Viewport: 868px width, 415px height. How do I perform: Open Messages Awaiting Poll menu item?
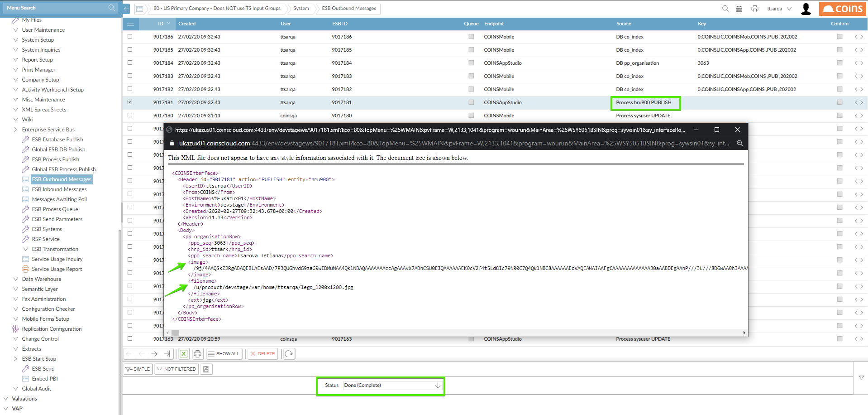59,199
